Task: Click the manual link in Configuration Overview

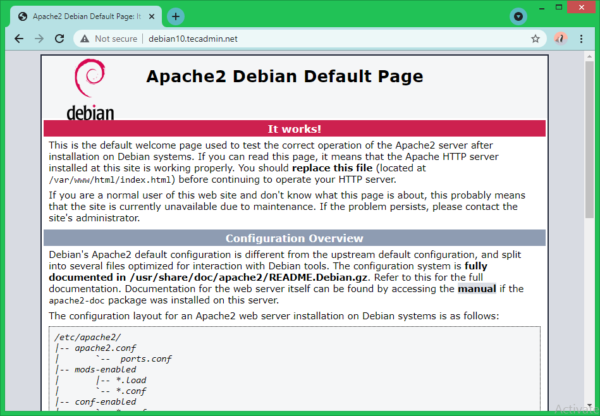Action: tap(476, 290)
